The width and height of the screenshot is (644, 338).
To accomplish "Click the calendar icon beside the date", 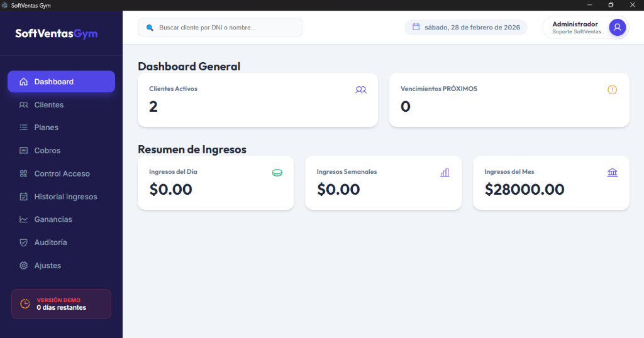I will coord(416,27).
